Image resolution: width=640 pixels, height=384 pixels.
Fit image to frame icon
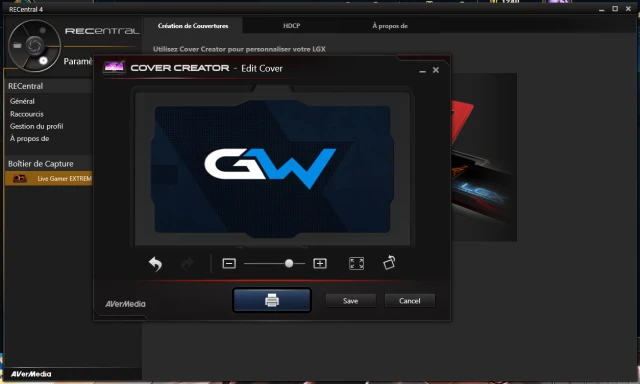(356, 263)
